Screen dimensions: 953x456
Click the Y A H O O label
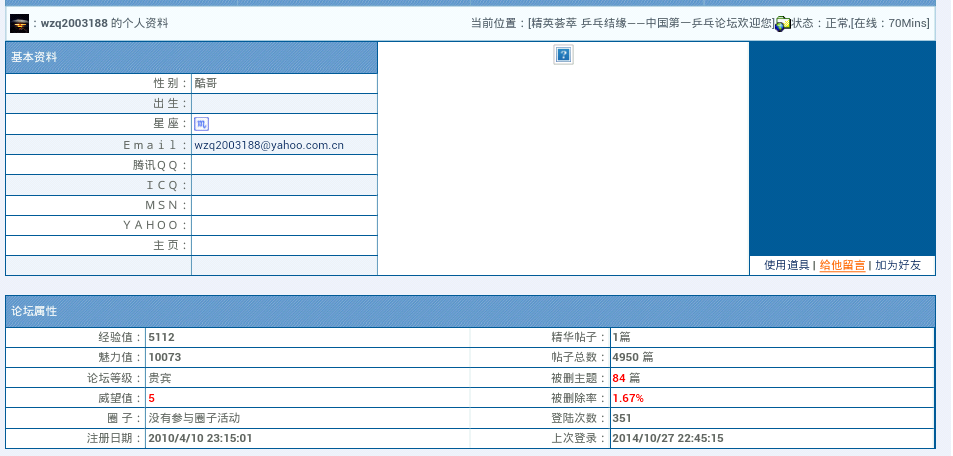pos(156,226)
